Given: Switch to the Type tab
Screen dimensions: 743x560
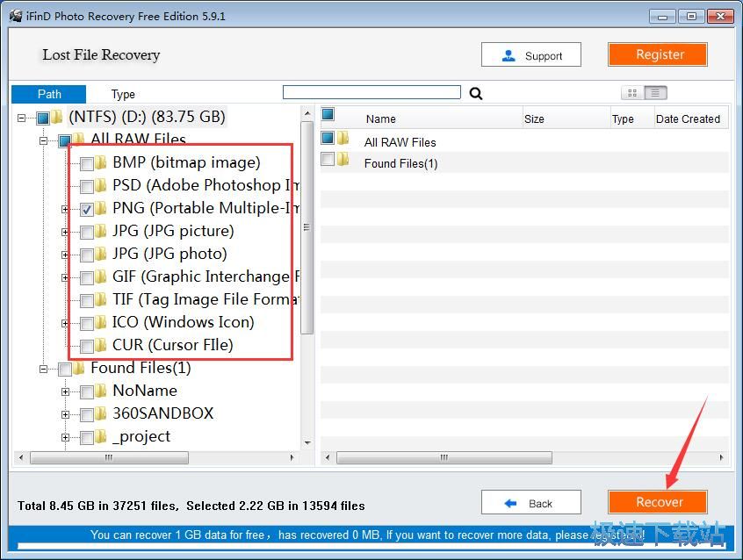Looking at the screenshot, I should tap(123, 94).
